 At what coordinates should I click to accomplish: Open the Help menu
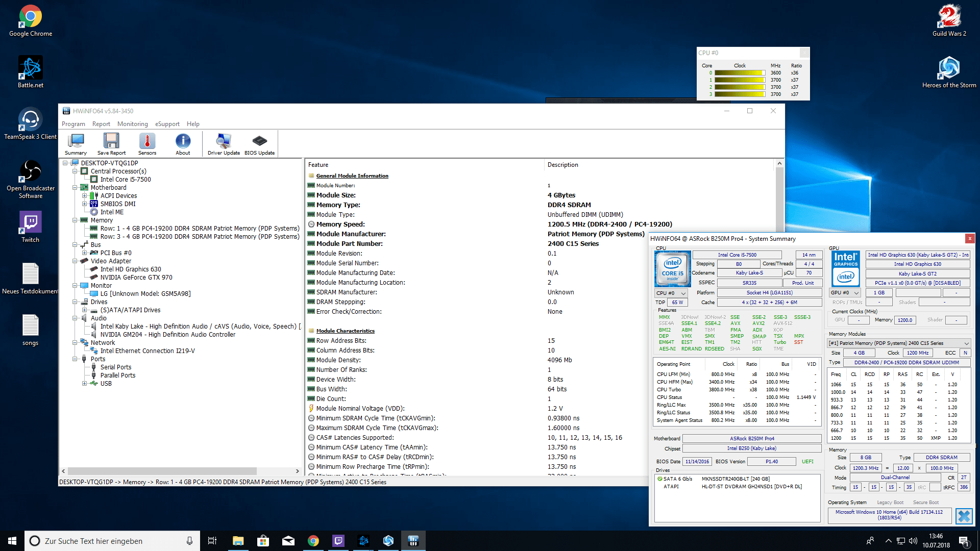coord(193,124)
